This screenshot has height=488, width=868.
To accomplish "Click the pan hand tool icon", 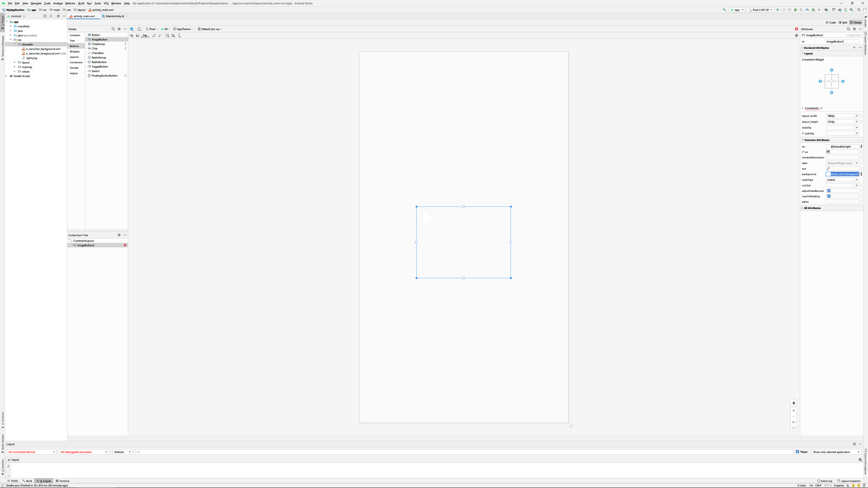I will [794, 403].
